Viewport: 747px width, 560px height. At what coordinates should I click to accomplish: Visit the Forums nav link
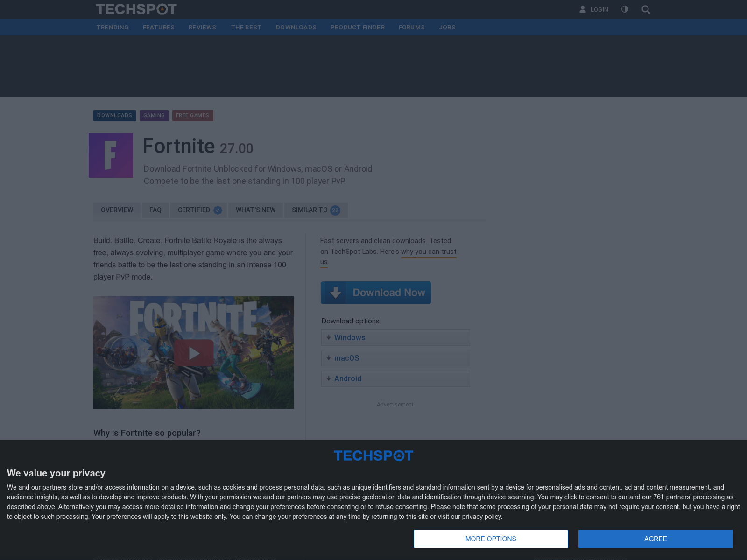(x=412, y=28)
